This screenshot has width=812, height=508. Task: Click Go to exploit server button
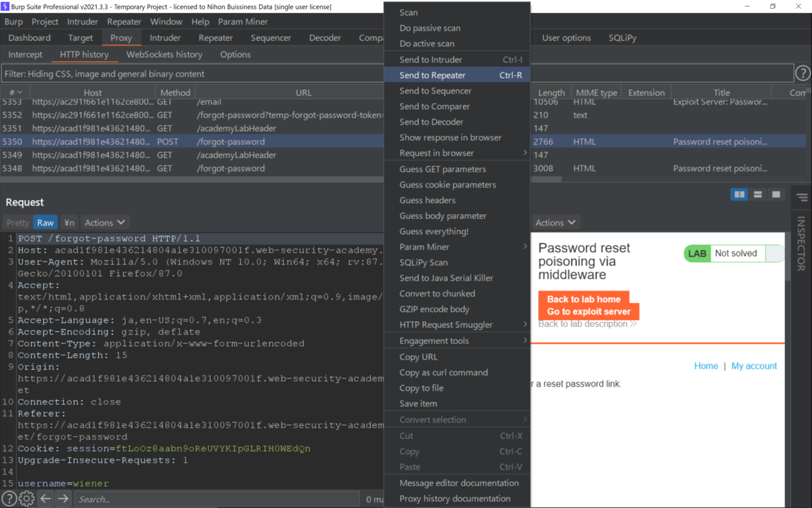[x=589, y=312]
